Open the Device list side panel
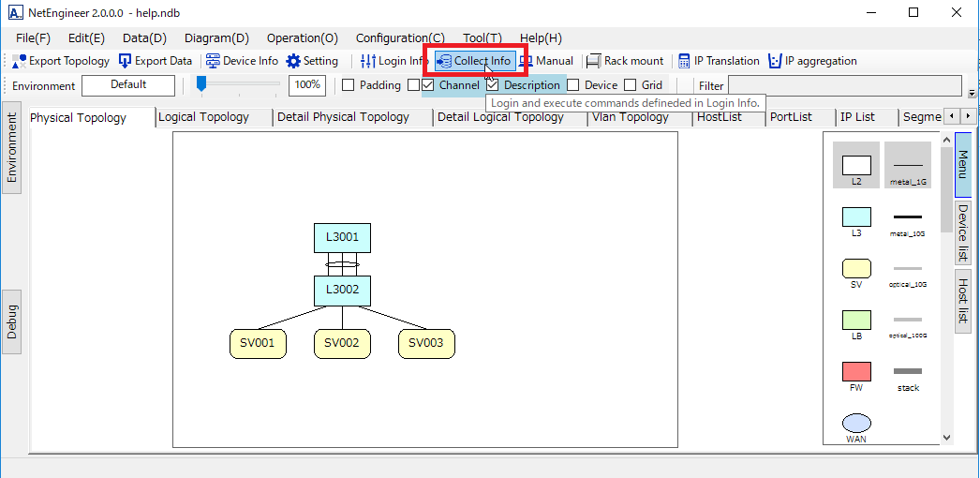The height and width of the screenshot is (478, 980). click(x=963, y=232)
